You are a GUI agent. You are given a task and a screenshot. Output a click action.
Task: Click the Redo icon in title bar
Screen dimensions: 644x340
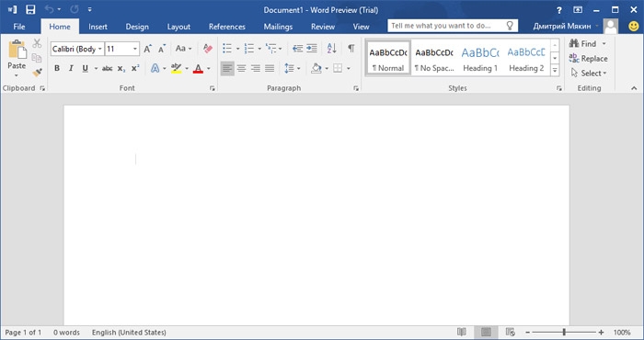point(75,9)
